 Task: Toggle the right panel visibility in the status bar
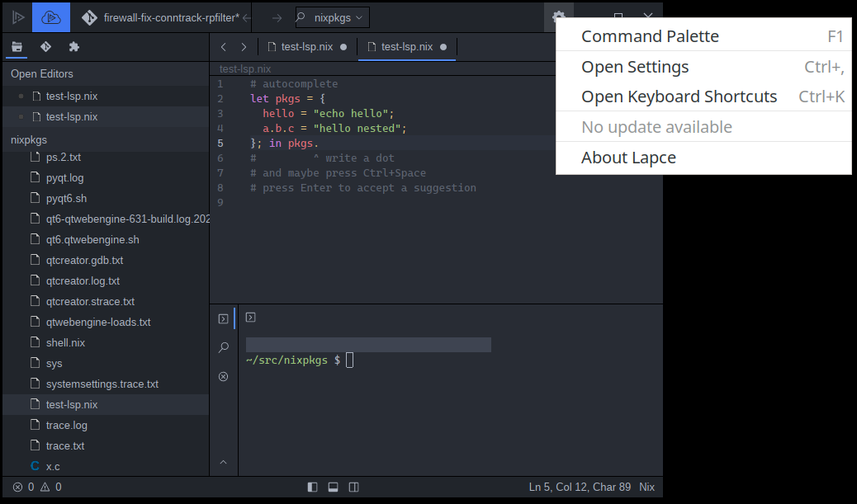(x=353, y=487)
